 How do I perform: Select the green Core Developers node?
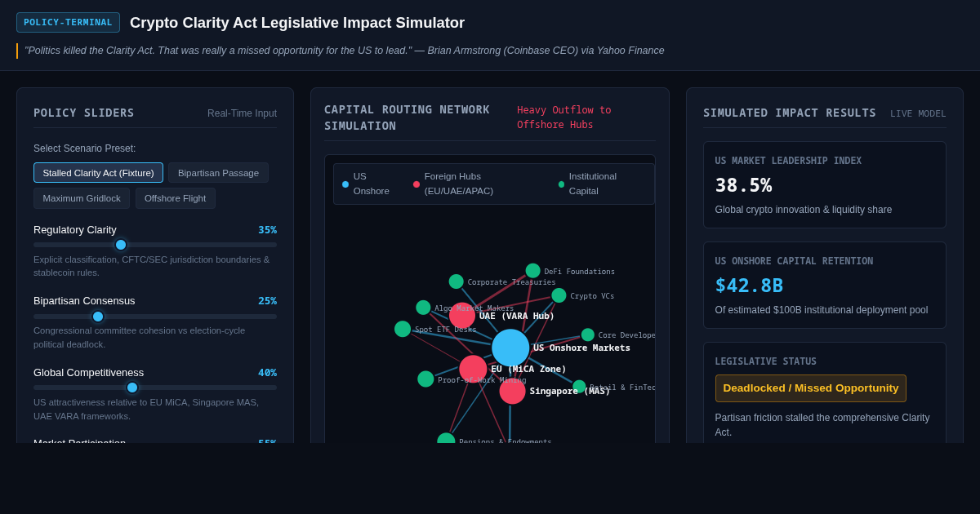click(587, 335)
